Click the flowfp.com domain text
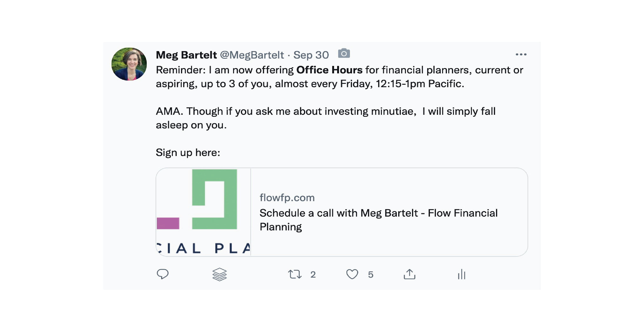 click(x=287, y=198)
